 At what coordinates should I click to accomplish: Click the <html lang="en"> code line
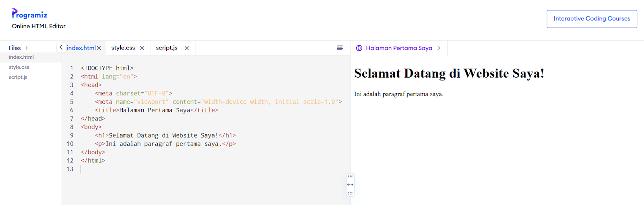(109, 76)
